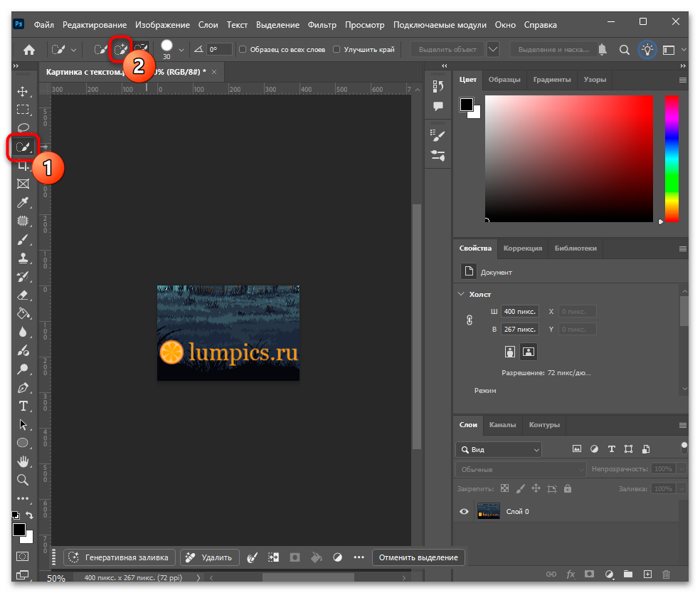
Task: Toggle the lock all icon in Закрепить row
Action: tap(568, 488)
